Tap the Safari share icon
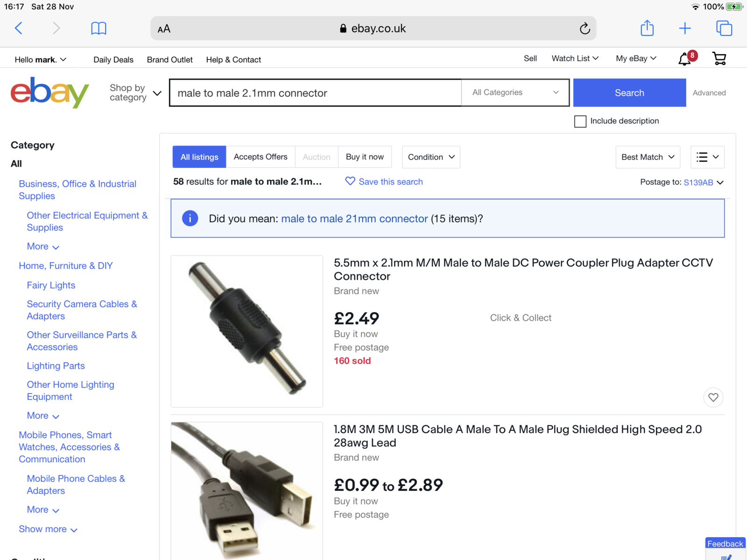The image size is (747, 560). [x=647, y=28]
